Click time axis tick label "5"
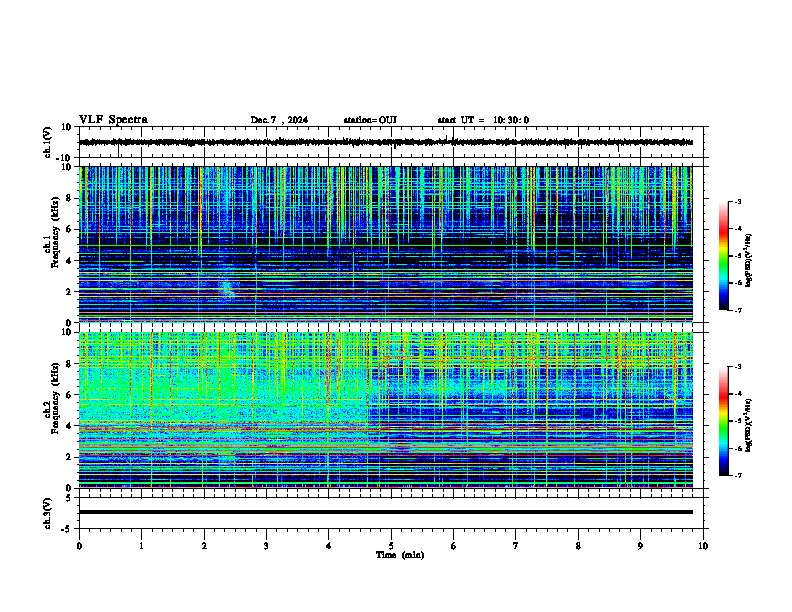This screenshot has height=612, width=792. tap(391, 546)
